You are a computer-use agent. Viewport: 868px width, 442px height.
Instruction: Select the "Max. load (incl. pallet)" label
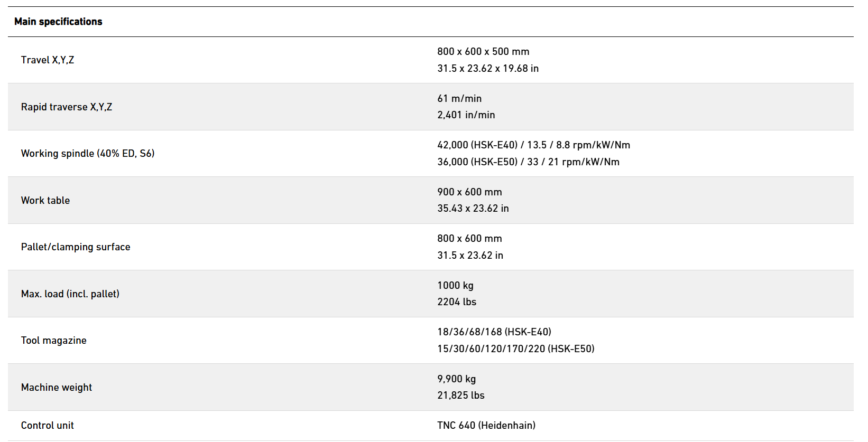(x=70, y=294)
